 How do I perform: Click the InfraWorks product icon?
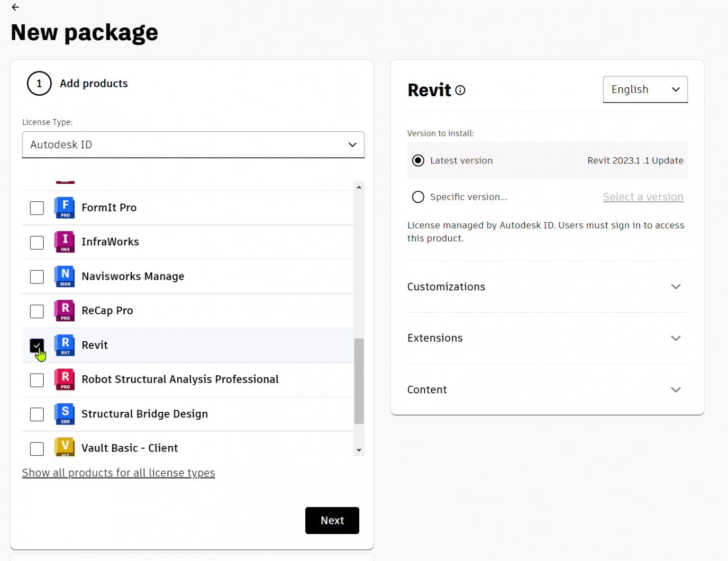click(x=64, y=242)
